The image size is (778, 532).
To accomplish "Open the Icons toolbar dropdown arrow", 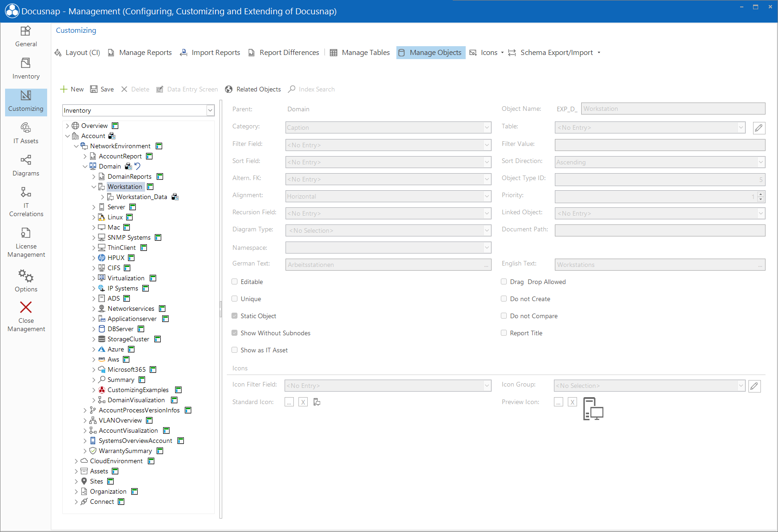I will pos(502,53).
